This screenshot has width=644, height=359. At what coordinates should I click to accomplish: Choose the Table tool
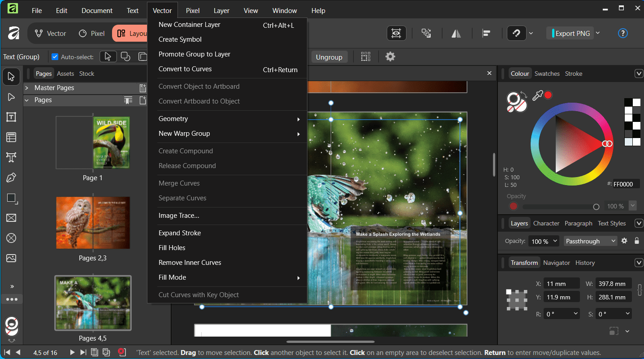(x=11, y=137)
